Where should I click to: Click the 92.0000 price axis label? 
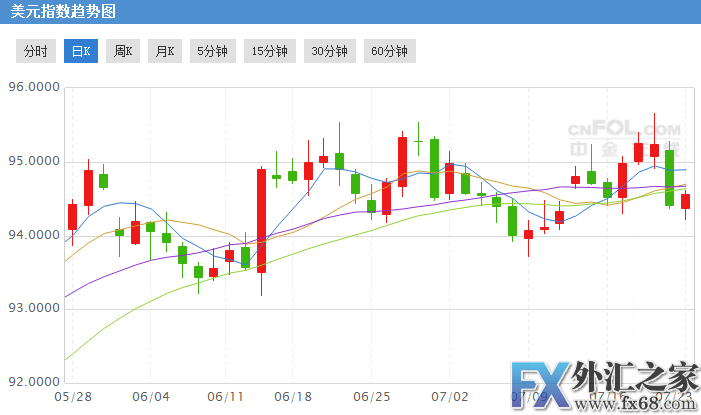[x=31, y=383]
